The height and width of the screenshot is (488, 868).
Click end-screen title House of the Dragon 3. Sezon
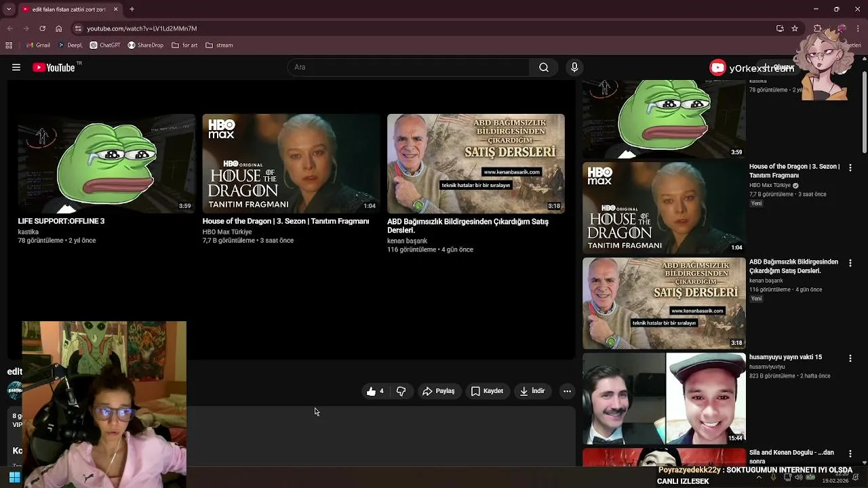coord(285,221)
